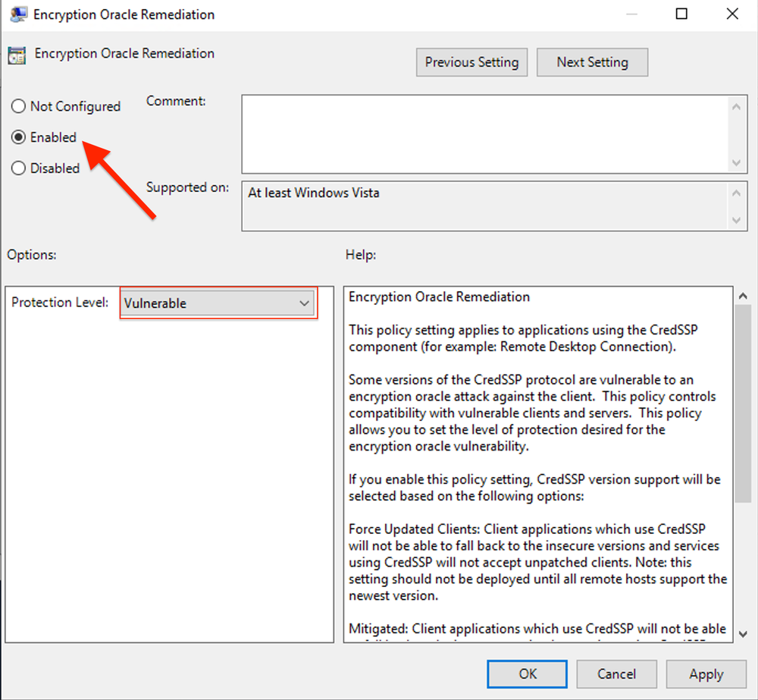Click the scroll-down arrow of the Comment box
The height and width of the screenshot is (700, 758).
tap(736, 163)
